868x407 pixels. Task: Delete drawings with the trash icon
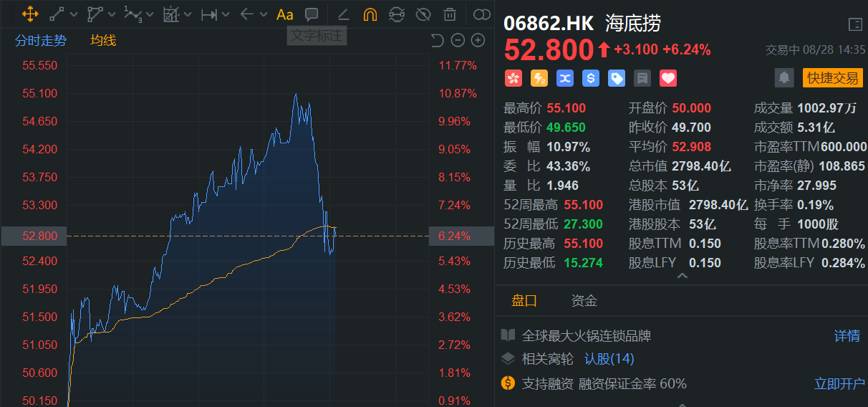(x=449, y=14)
